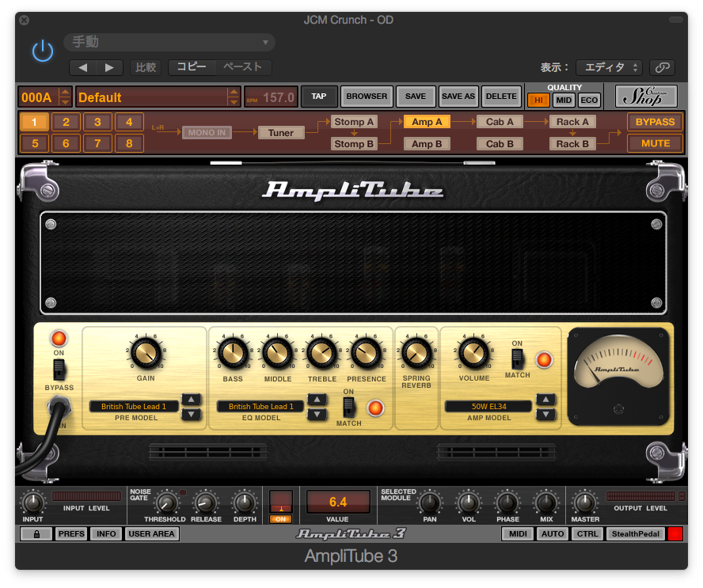Image resolution: width=703 pixels, height=588 pixels.
Task: Click the lock icon button
Action: click(36, 533)
